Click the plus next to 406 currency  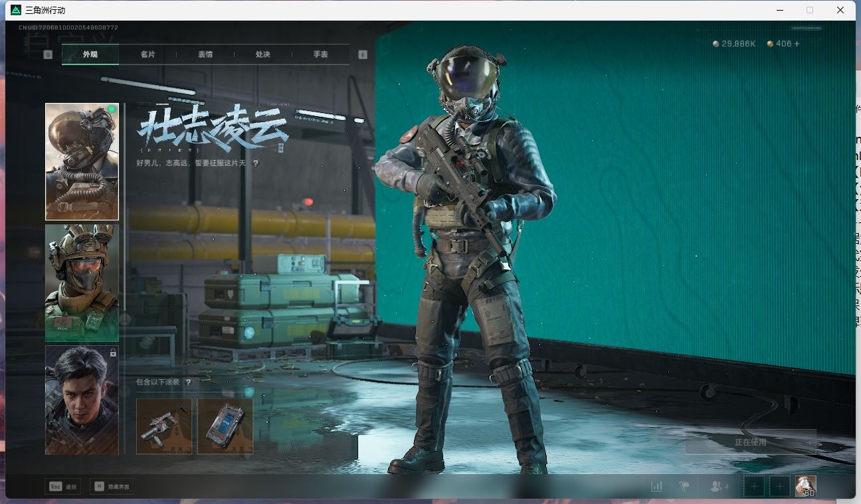pyautogui.click(x=797, y=44)
